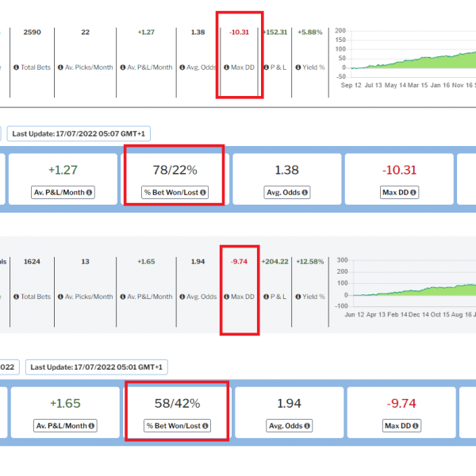Click the +5.88% yield value
This screenshot has height=476, width=476.
click(x=310, y=33)
